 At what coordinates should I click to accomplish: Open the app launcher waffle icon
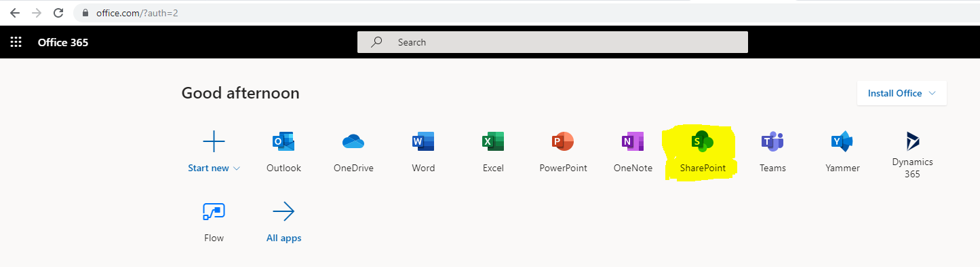coord(16,42)
